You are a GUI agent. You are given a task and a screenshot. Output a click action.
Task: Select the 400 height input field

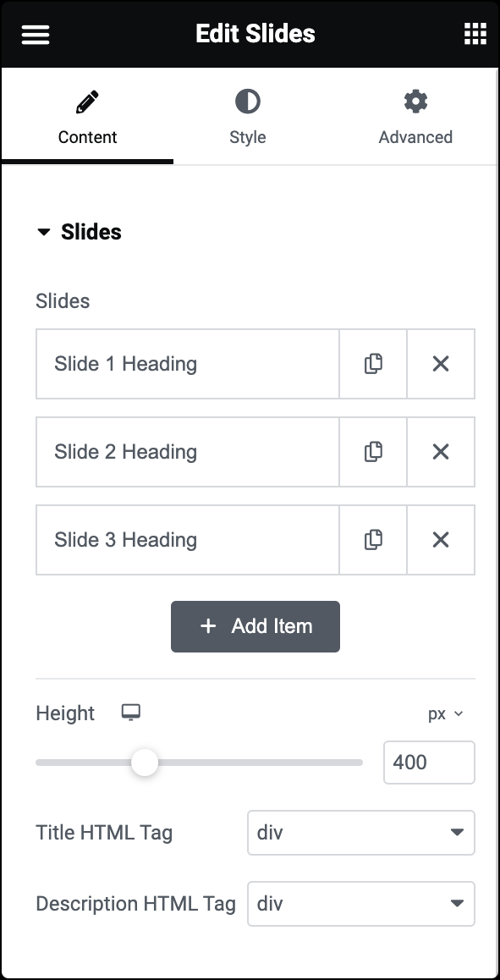(x=429, y=763)
